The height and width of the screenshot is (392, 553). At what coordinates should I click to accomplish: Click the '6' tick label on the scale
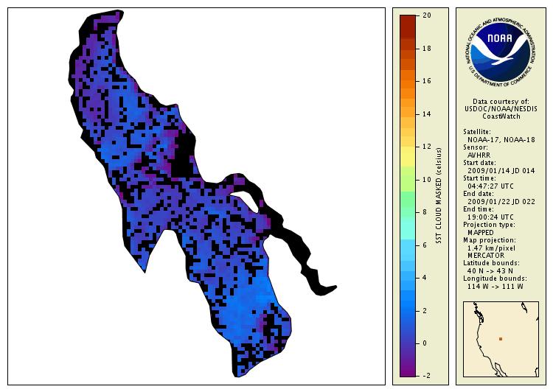click(x=425, y=245)
